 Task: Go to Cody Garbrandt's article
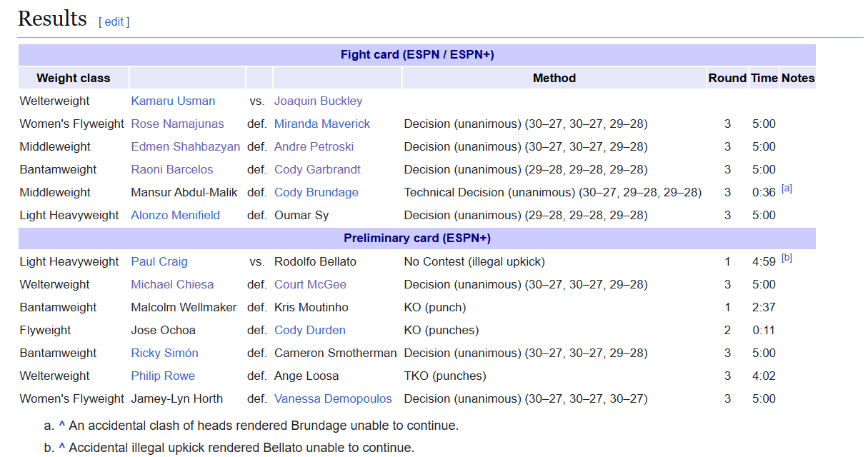click(318, 169)
